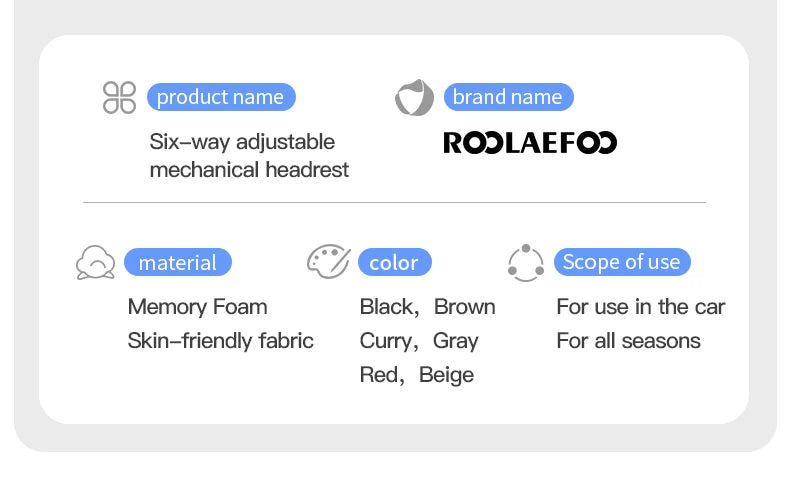Select the blue "material" label badge
This screenshot has height=483, width=790.
pyautogui.click(x=178, y=263)
